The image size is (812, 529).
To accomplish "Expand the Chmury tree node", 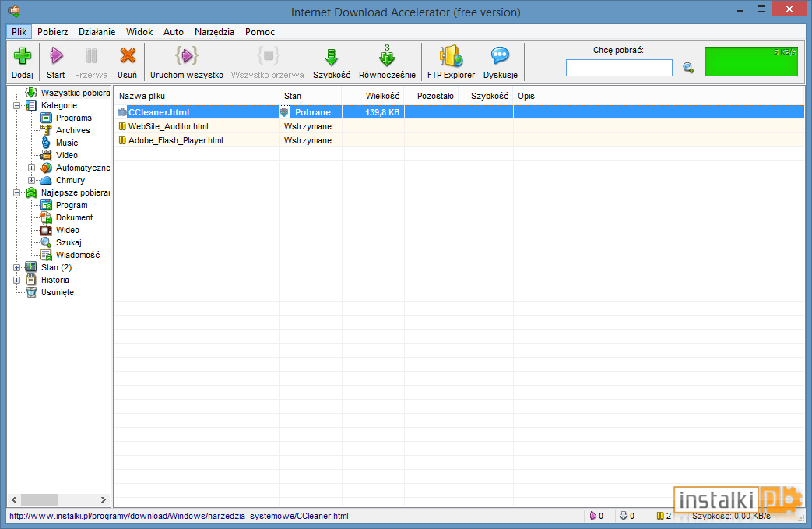I will pyautogui.click(x=32, y=180).
